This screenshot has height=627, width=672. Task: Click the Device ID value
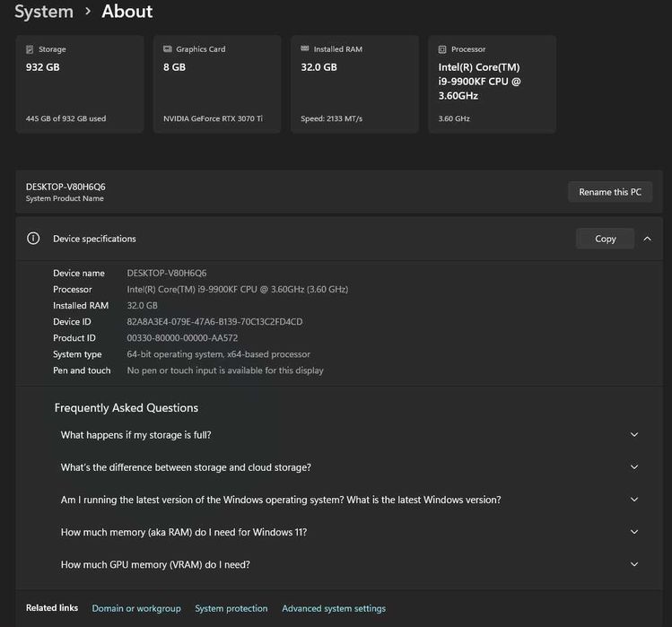click(x=214, y=322)
